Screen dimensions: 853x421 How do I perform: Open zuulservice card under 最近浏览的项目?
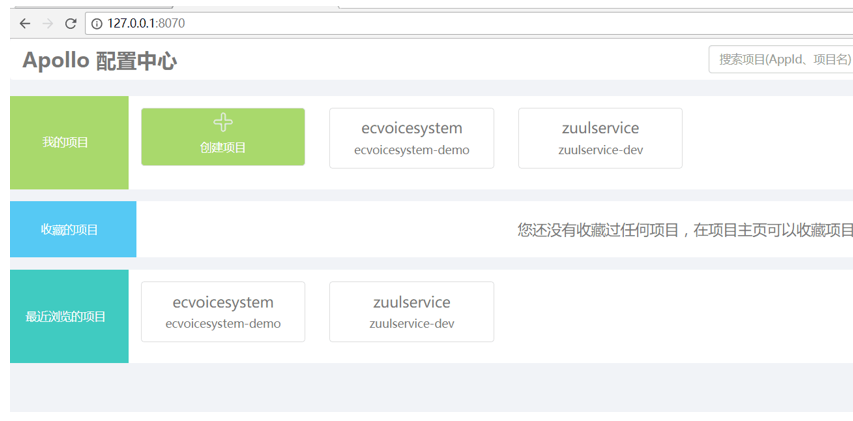(412, 312)
